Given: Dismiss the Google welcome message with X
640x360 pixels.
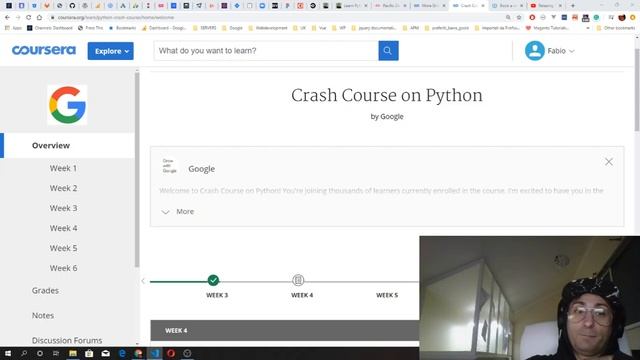Looking at the screenshot, I should 609,162.
